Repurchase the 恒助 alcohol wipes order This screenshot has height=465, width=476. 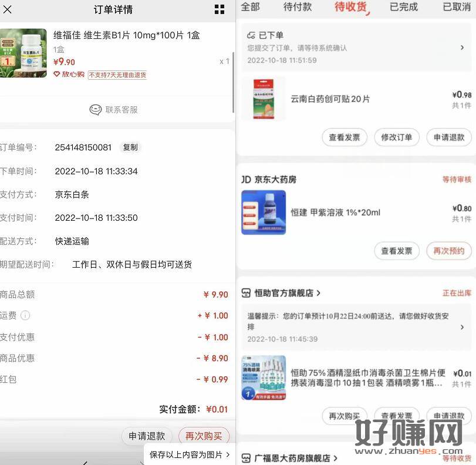(x=345, y=416)
